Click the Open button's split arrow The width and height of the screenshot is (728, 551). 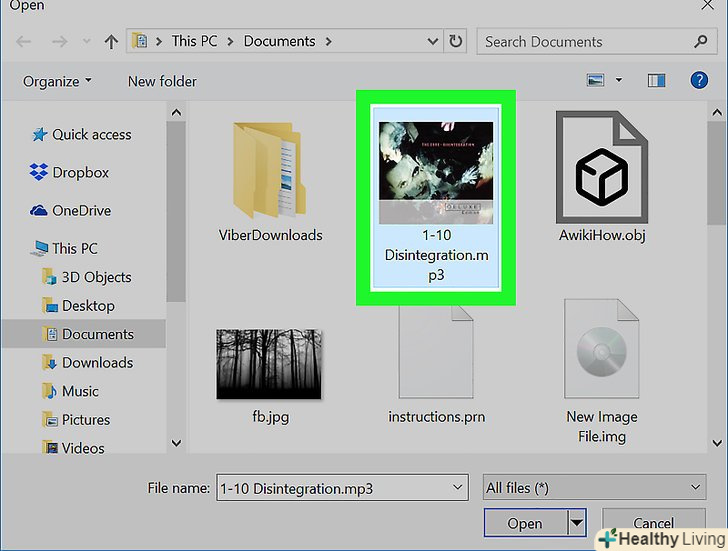[576, 523]
